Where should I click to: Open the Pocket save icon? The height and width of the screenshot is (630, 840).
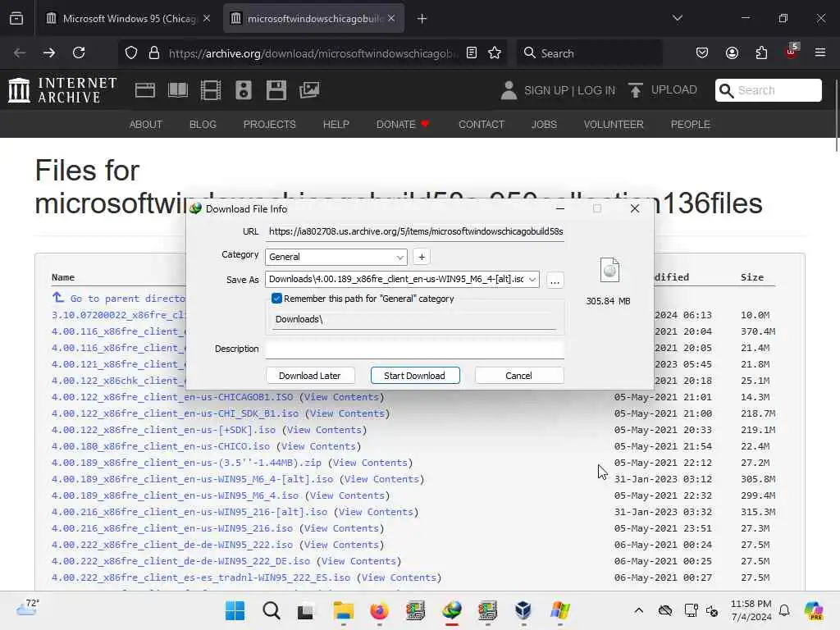click(x=702, y=52)
